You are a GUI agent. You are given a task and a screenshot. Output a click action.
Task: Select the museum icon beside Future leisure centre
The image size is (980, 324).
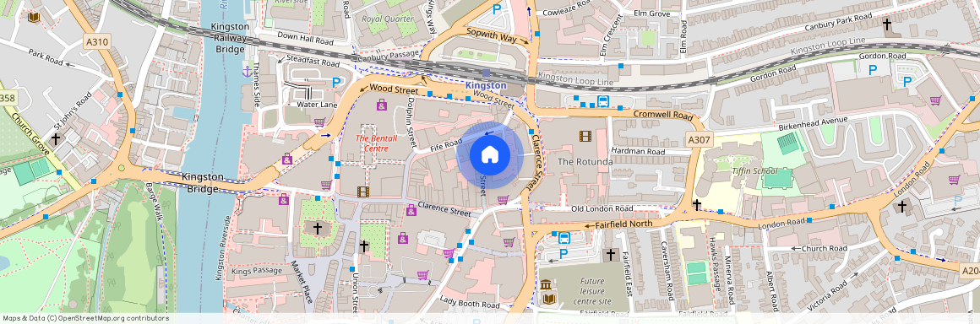547,285
